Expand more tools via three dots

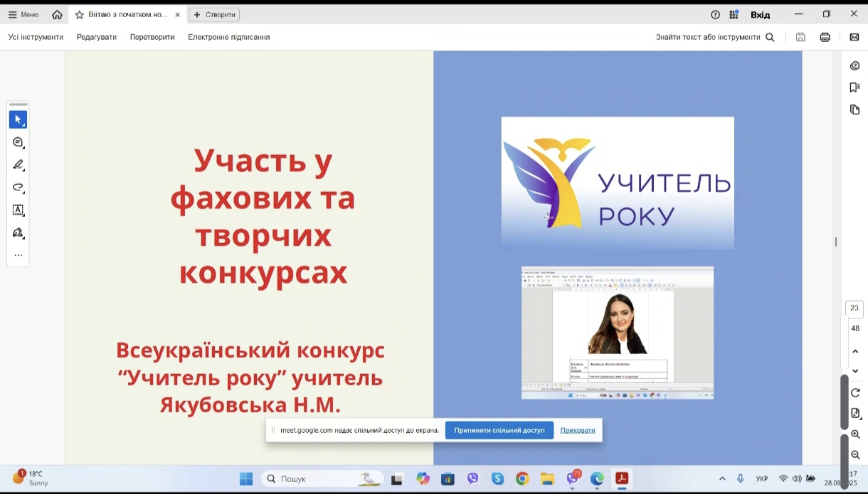[x=18, y=255]
